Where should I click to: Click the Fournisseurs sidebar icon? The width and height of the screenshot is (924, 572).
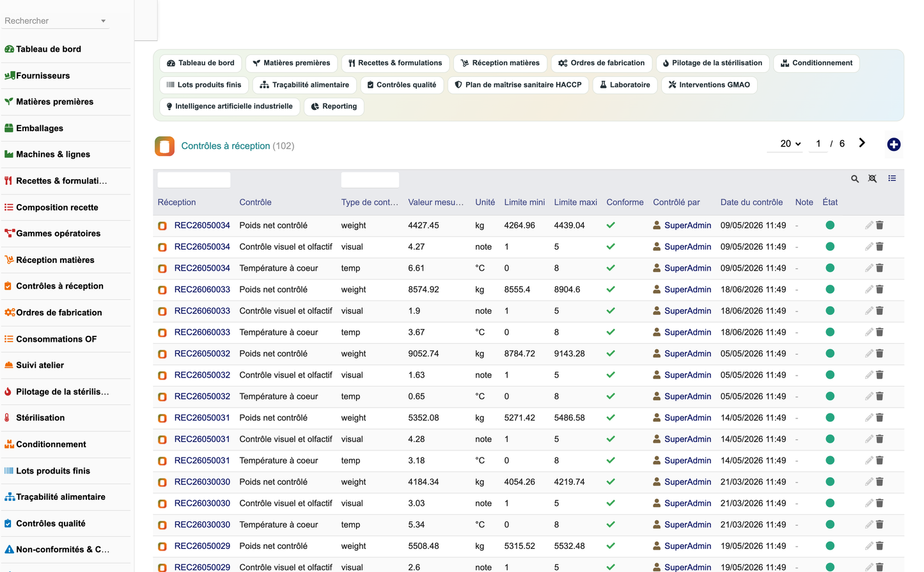point(10,75)
